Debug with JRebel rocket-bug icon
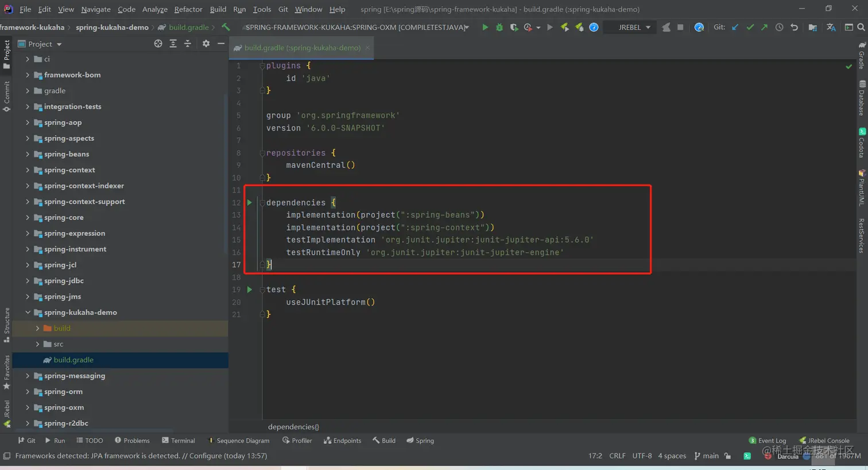Viewport: 868px width, 470px height. tap(579, 27)
